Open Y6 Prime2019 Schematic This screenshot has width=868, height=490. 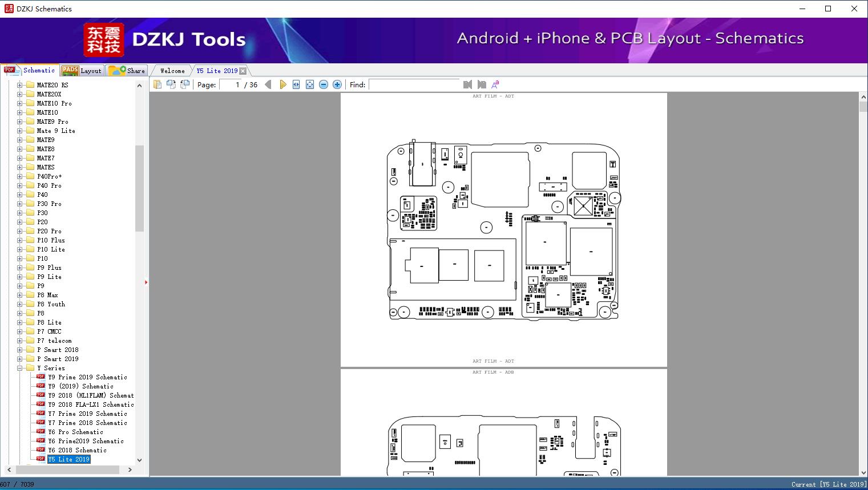(86, 441)
